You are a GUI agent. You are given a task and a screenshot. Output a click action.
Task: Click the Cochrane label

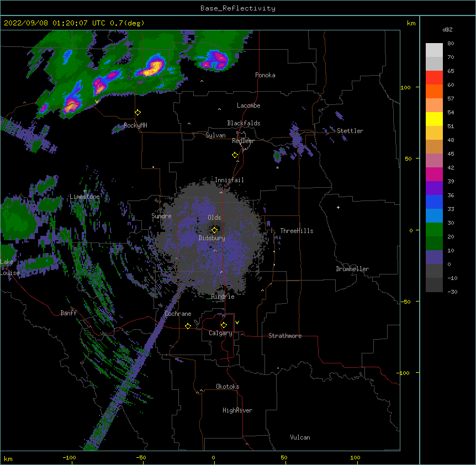click(178, 314)
